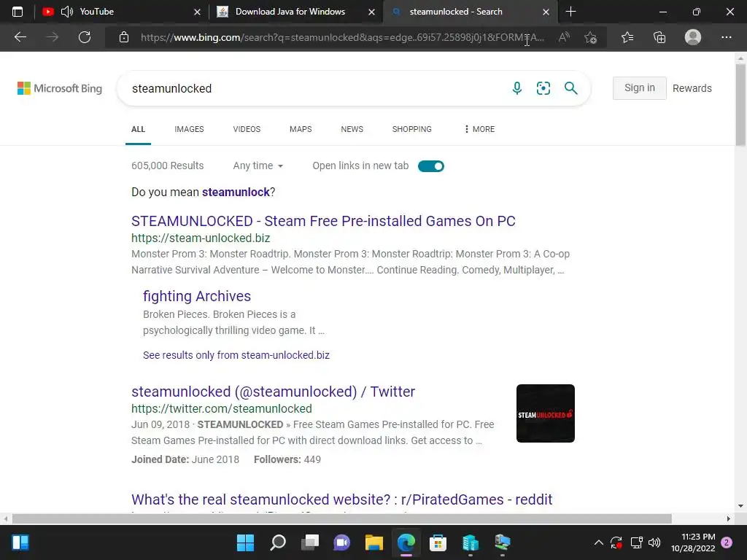Go back to previous page

[20, 37]
